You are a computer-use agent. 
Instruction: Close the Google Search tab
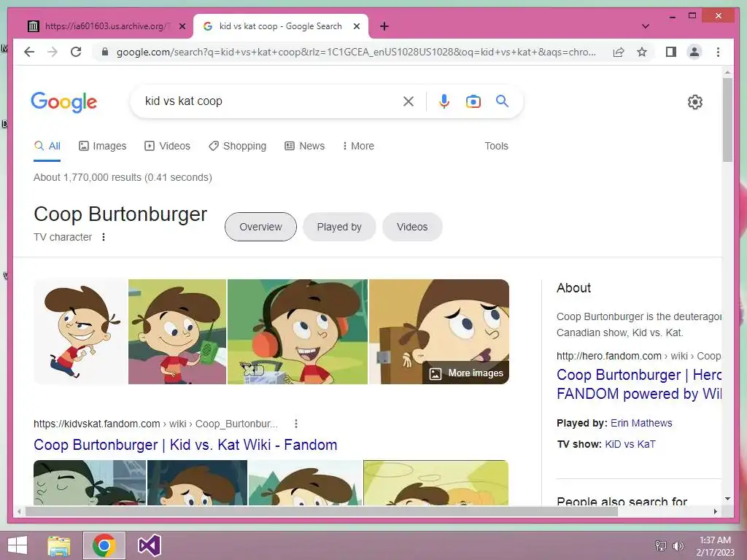click(x=356, y=26)
